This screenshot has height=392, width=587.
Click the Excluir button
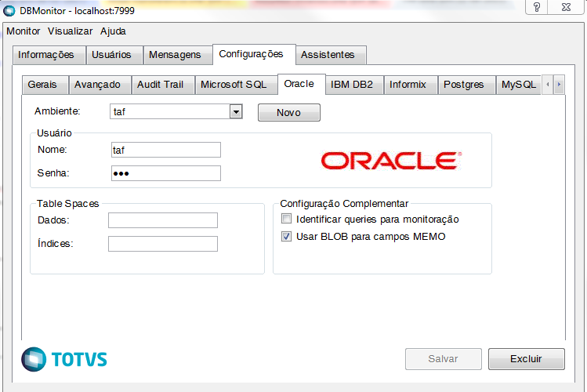coord(527,359)
